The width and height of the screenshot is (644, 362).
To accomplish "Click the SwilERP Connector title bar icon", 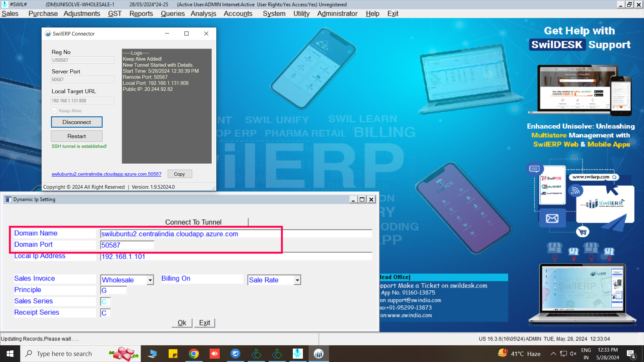I will click(x=48, y=34).
